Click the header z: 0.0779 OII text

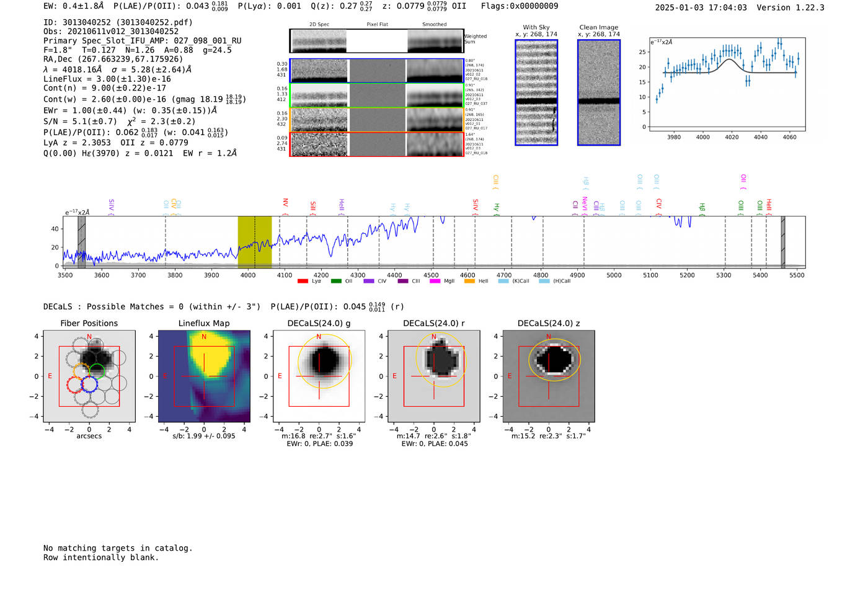click(424, 6)
